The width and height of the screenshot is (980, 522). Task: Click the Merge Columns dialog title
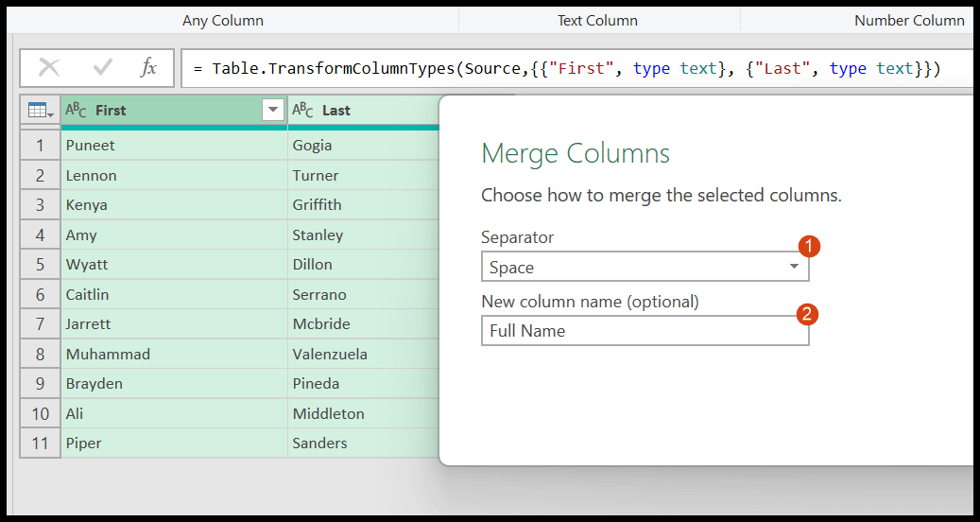[x=576, y=154]
